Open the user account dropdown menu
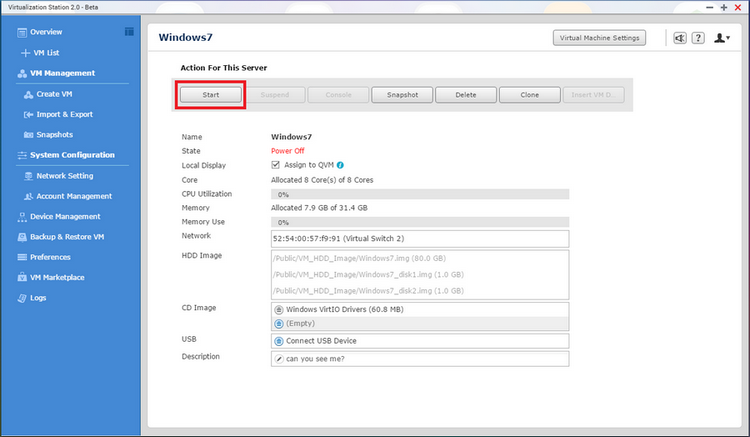Image resolution: width=750 pixels, height=437 pixels. (x=722, y=38)
